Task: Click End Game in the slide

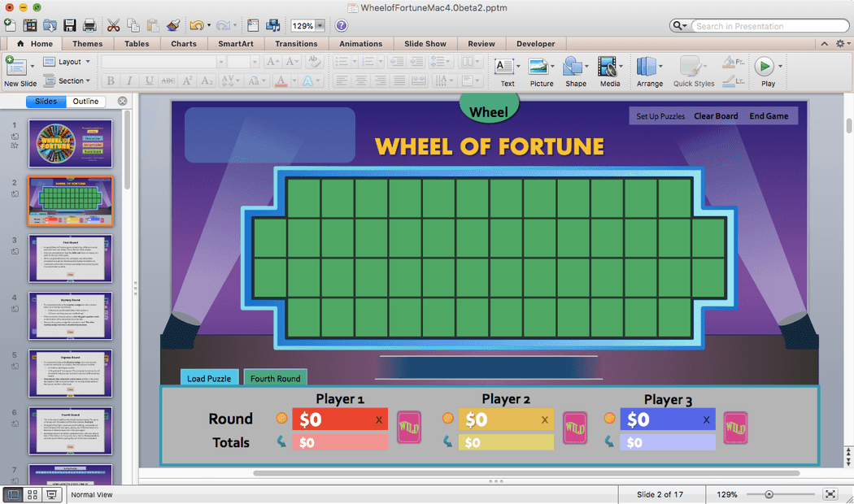Action: pos(768,115)
